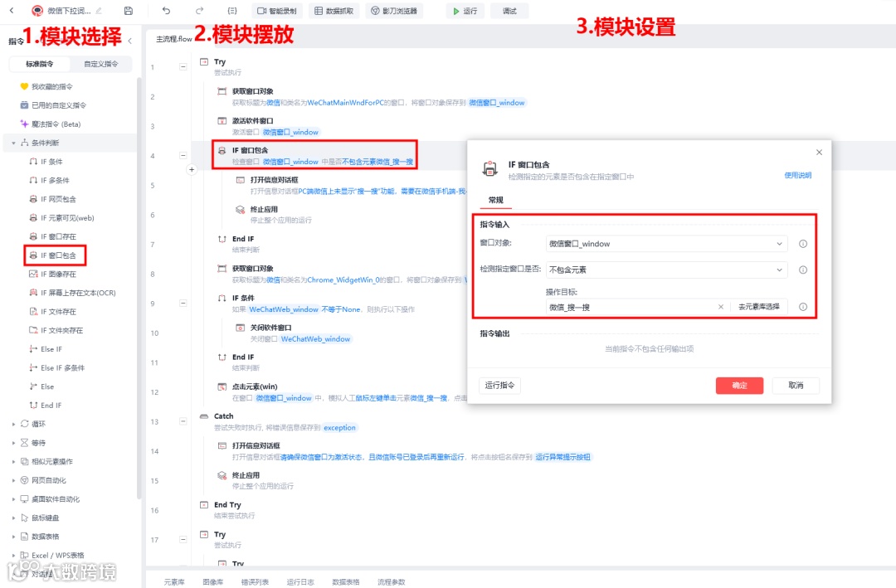The height and width of the screenshot is (588, 896).
Task: Open the 主流程.flow tab
Action: pos(173,39)
